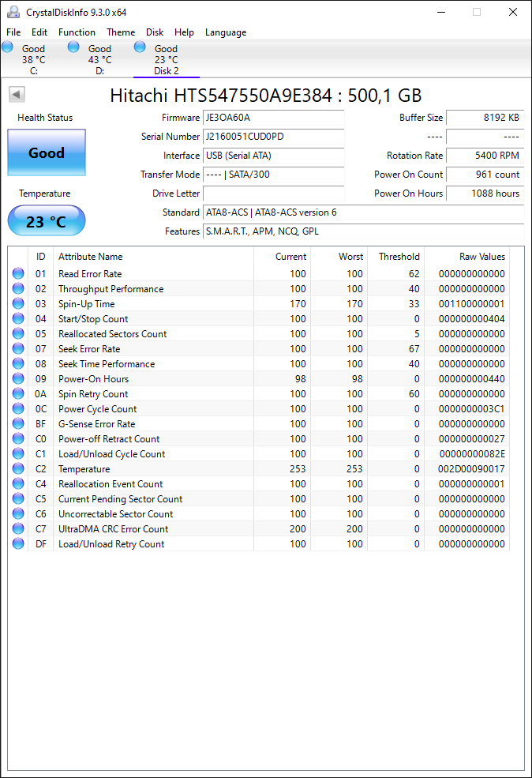Viewport: 532px width, 778px height.
Task: Click status orb of Spin Retry Count row
Action: coord(18,393)
